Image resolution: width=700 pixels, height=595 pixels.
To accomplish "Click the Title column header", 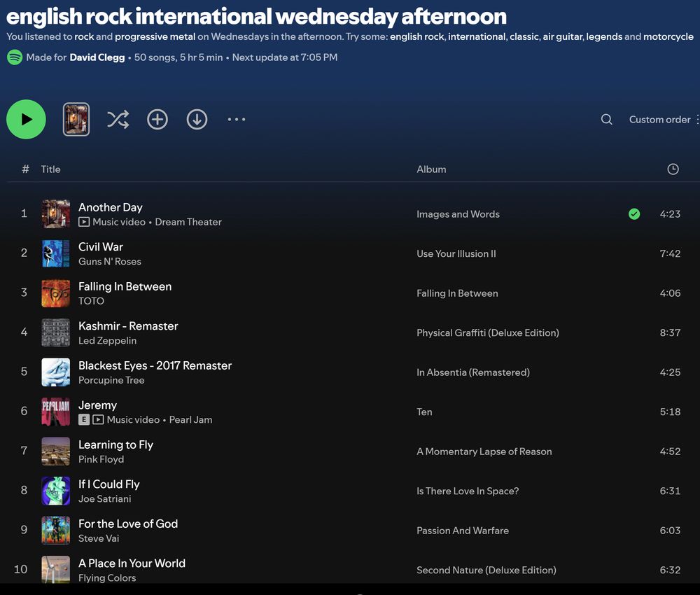I will click(50, 169).
